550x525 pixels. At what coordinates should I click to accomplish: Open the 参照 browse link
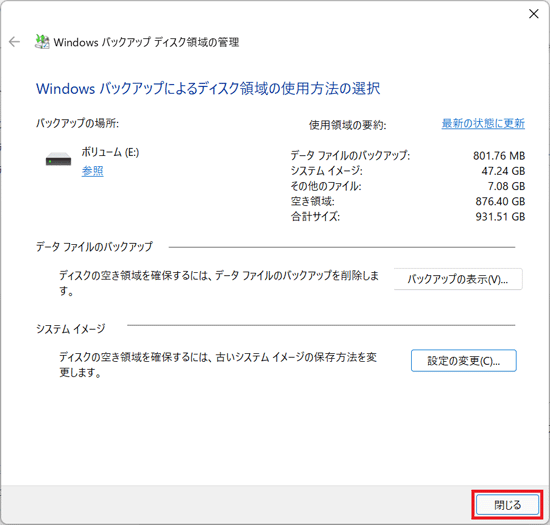point(93,171)
